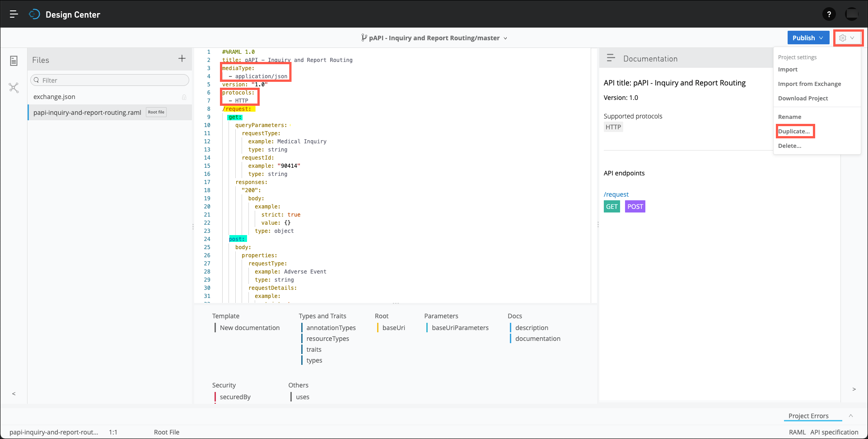Screen dimensions: 868x439
Task: Click the get: line in editor
Action: coord(235,117)
